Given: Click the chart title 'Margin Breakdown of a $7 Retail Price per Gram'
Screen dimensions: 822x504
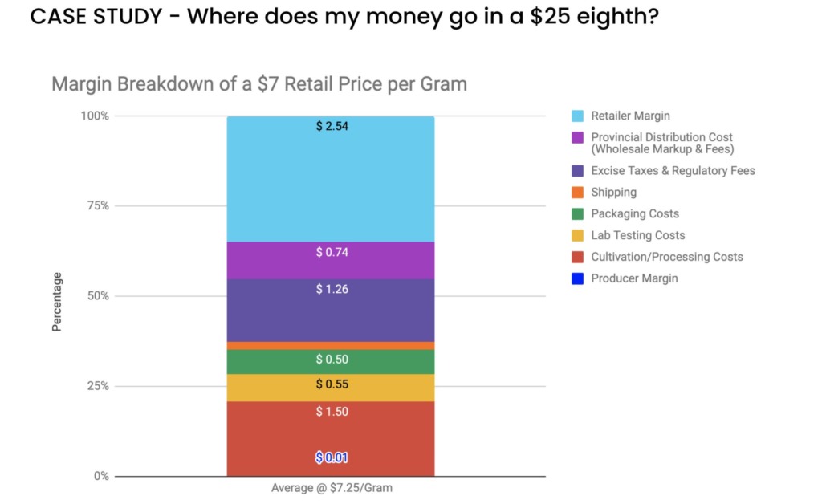Looking at the screenshot, I should pyautogui.click(x=258, y=84).
